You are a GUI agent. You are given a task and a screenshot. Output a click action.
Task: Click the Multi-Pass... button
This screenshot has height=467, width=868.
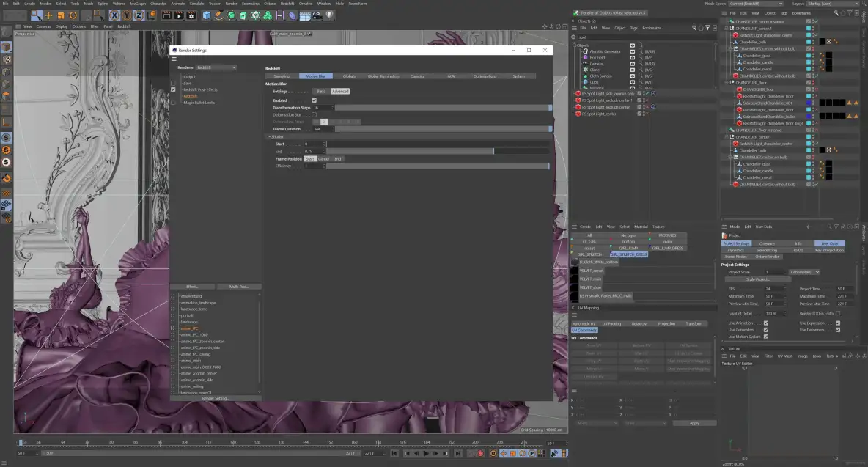click(x=238, y=287)
